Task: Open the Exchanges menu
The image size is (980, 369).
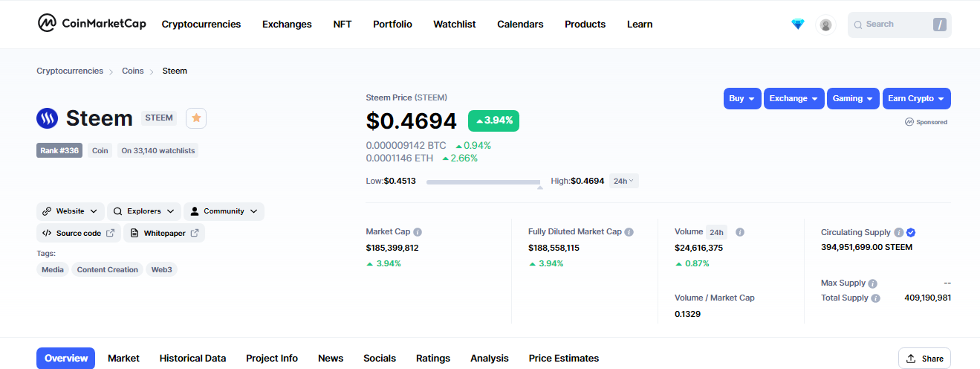Action: click(x=287, y=25)
